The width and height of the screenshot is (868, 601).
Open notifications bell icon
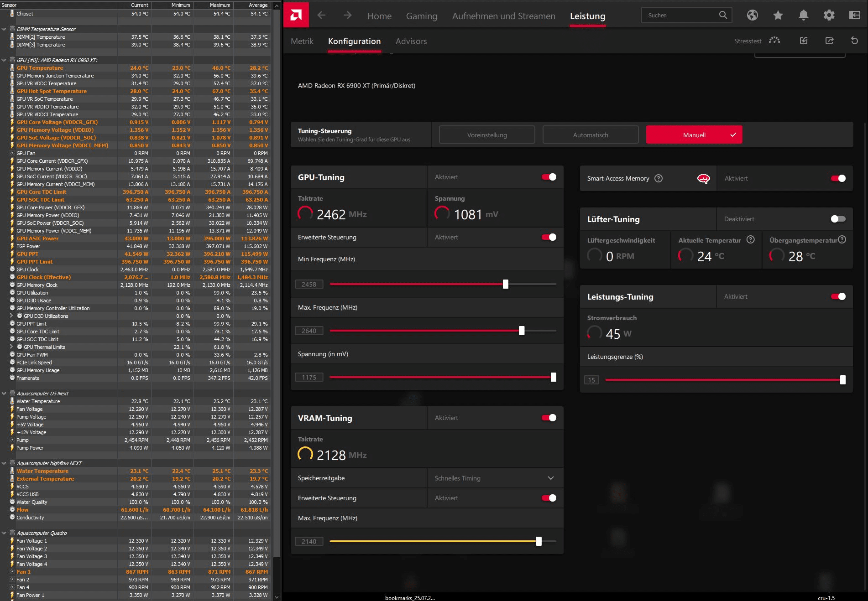pos(804,15)
